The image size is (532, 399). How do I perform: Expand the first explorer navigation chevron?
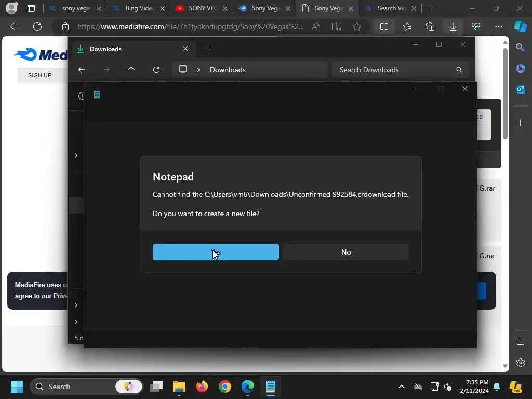point(76,155)
